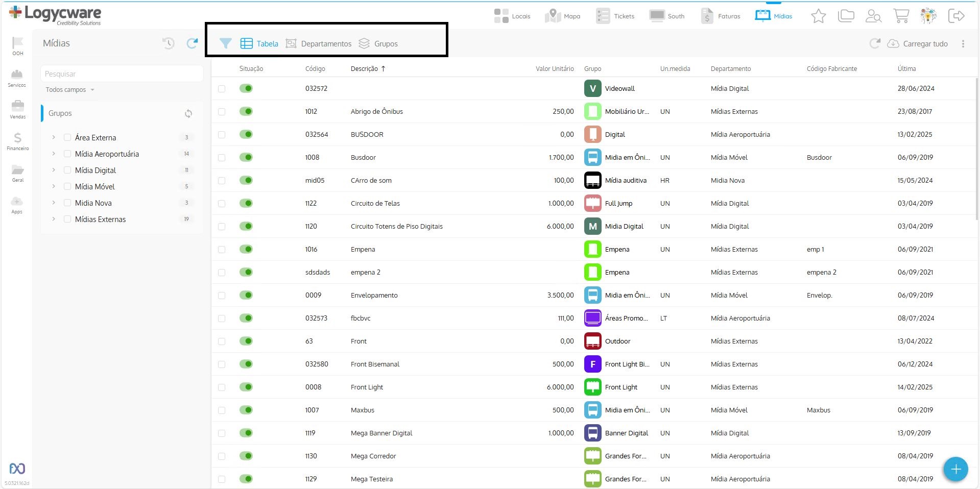Switch to the Departamentos view tab
The image size is (980, 489).
[319, 44]
